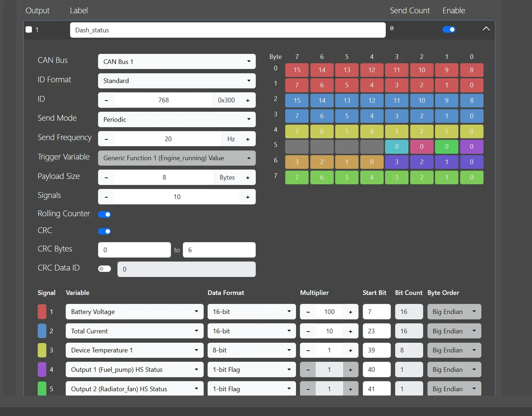Decrease the Battery Voltage multiplier
Screen dimensions: 532x416
308,312
